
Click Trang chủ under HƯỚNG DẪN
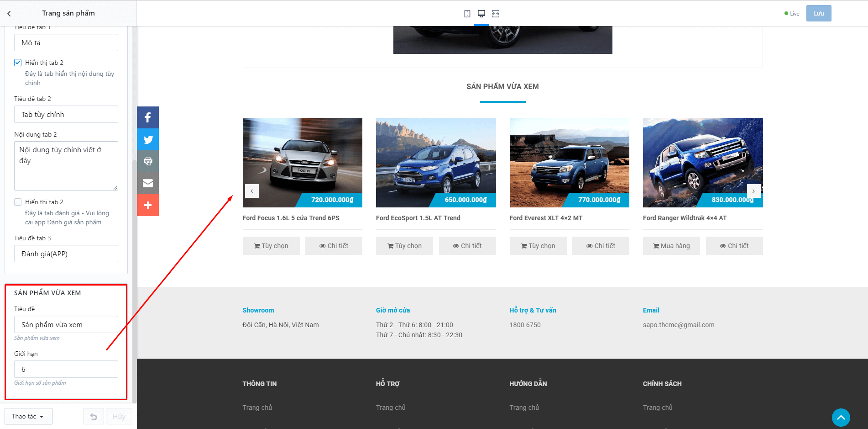(524, 408)
